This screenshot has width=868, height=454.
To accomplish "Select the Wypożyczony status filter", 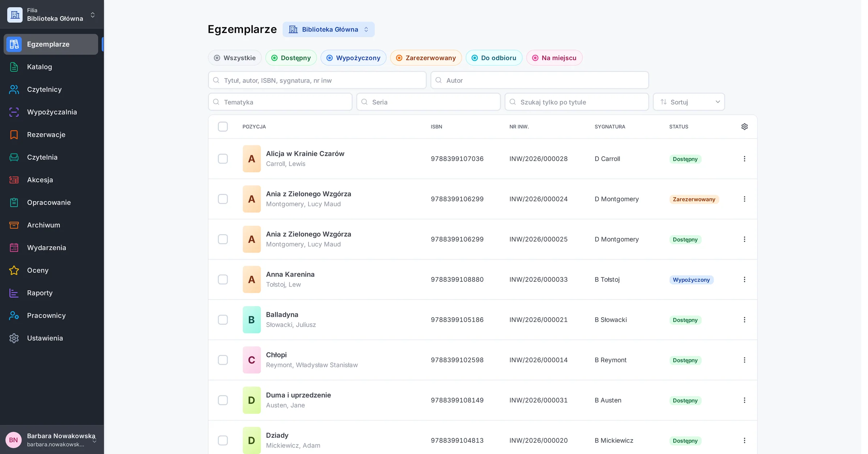I will click(353, 58).
